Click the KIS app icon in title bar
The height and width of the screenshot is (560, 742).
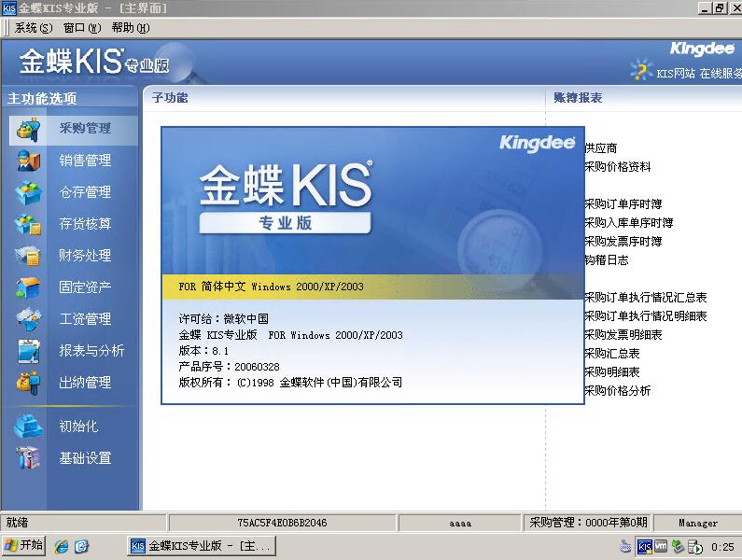tap(9, 8)
